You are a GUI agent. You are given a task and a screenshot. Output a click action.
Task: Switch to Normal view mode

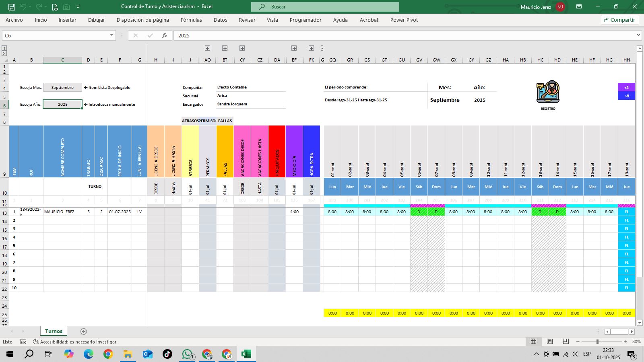pyautogui.click(x=533, y=341)
